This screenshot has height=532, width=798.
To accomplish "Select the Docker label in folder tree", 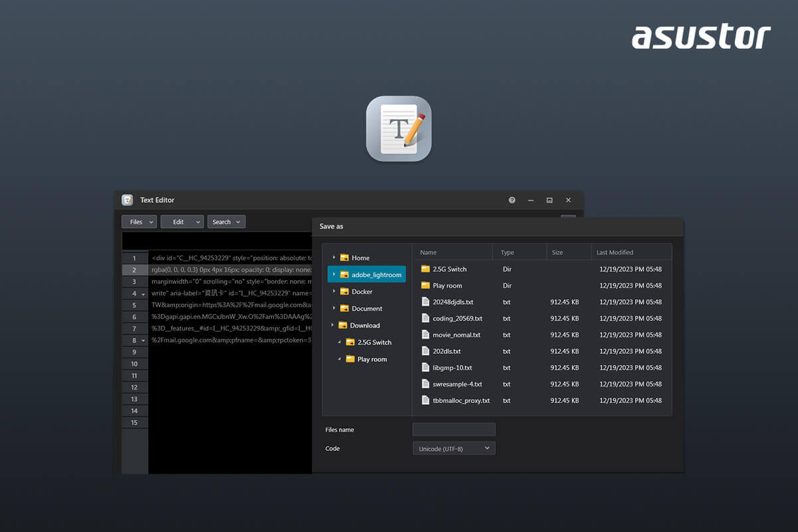I will point(362,292).
